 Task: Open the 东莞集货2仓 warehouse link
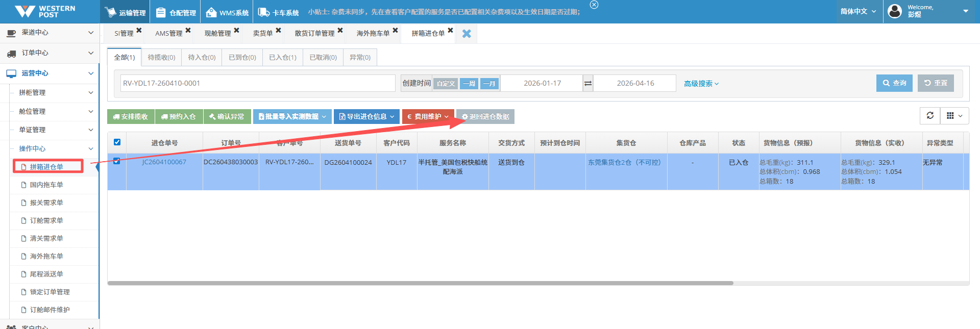(x=624, y=162)
